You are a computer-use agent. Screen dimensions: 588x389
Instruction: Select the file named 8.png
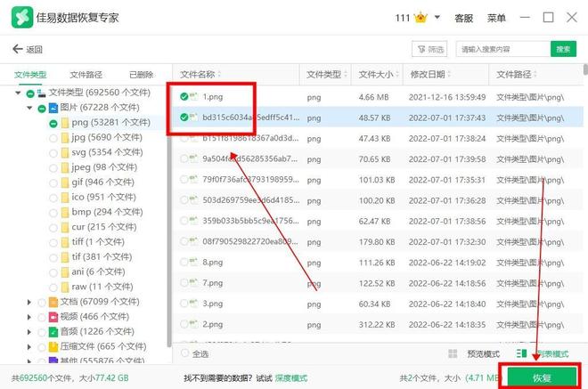(213, 263)
